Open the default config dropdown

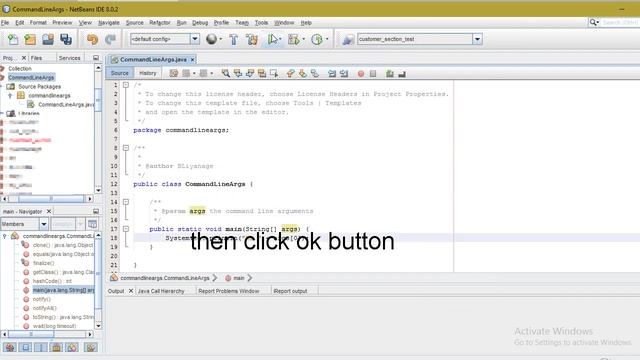[x=195, y=39]
